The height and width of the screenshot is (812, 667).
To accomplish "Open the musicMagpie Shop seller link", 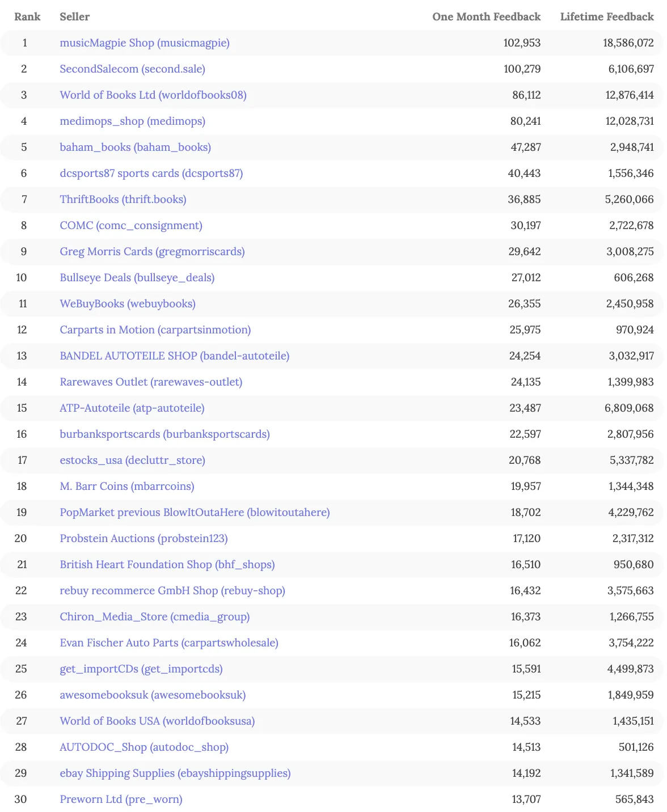I will pos(145,43).
